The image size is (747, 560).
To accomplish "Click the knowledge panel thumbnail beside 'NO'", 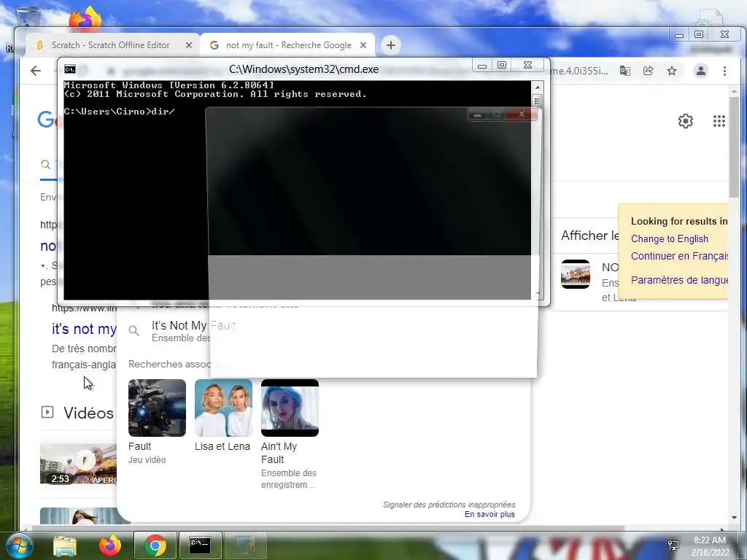I will 576,274.
